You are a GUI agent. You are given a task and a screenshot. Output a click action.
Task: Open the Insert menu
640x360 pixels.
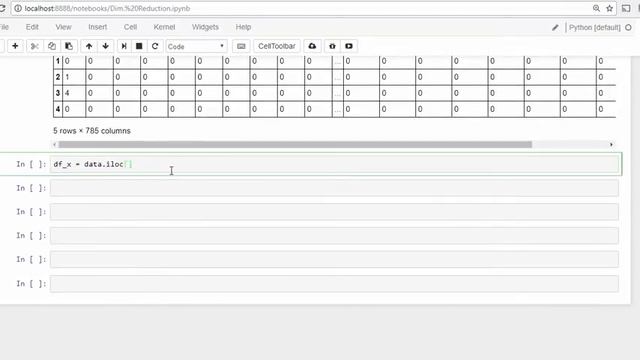98,27
